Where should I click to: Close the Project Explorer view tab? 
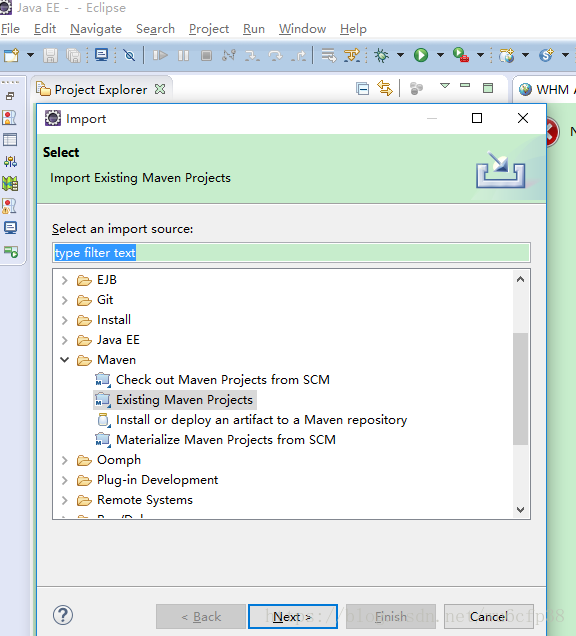[x=160, y=89]
